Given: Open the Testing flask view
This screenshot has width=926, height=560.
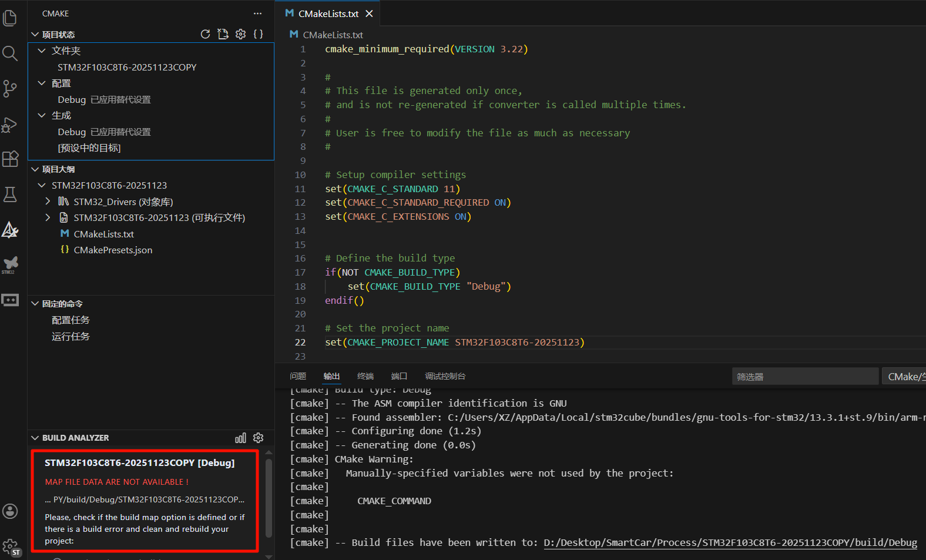Looking at the screenshot, I should 10,195.
